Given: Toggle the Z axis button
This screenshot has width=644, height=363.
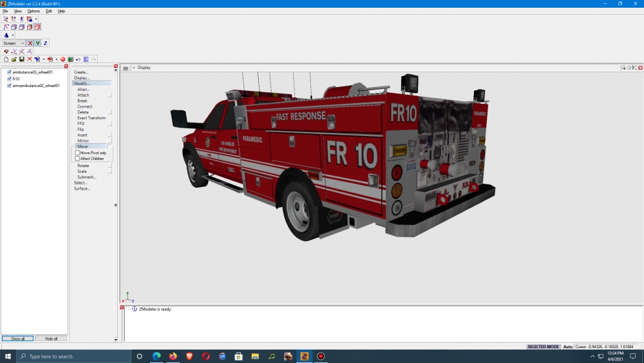Looking at the screenshot, I should pos(45,43).
